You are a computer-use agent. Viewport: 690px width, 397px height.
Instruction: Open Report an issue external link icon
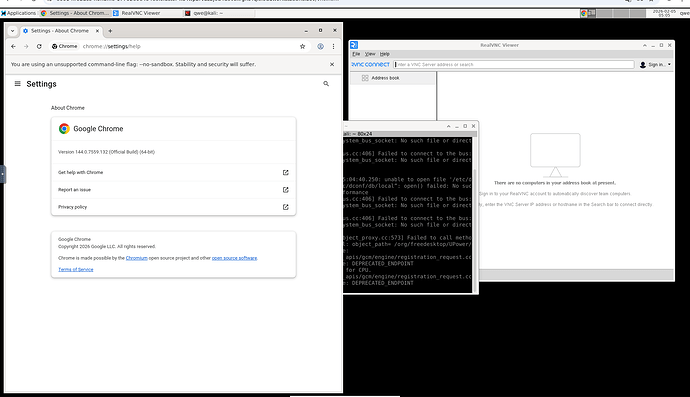tap(286, 190)
